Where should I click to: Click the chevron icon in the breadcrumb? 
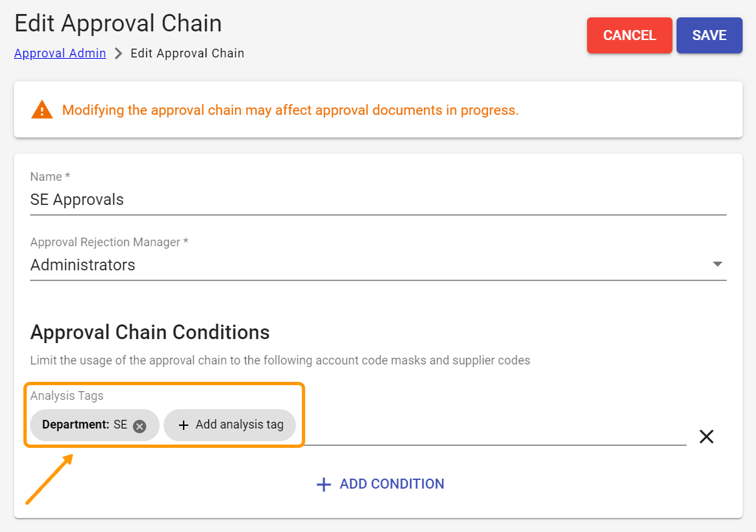click(118, 53)
